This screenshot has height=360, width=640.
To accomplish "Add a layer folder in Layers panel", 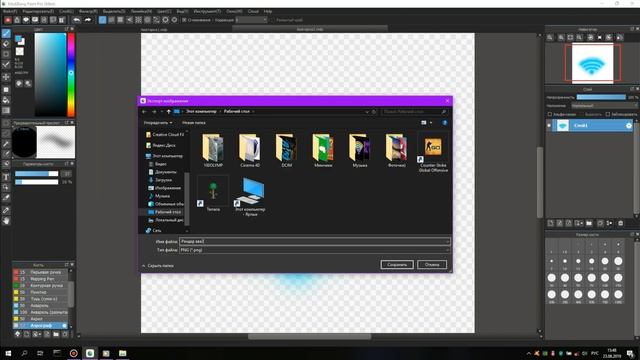I will pyautogui.click(x=589, y=223).
